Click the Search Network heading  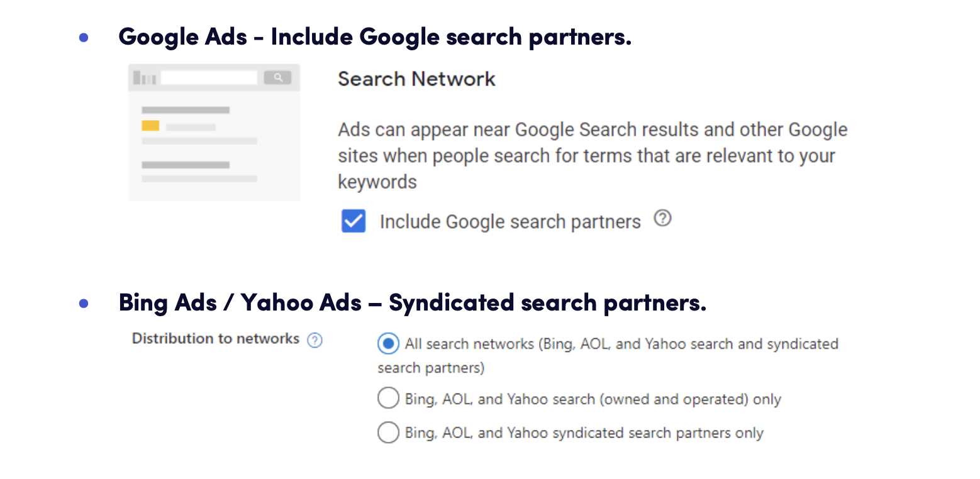pyautogui.click(x=416, y=79)
